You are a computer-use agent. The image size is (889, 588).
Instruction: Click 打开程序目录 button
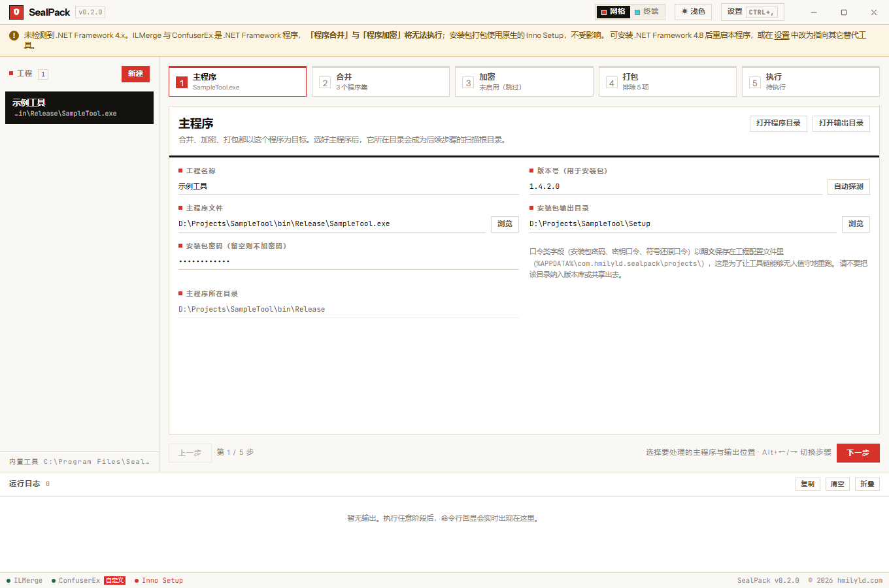pos(778,123)
